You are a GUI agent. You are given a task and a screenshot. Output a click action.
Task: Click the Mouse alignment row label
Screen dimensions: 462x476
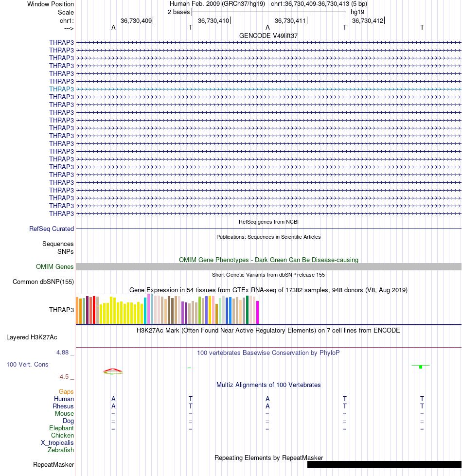click(64, 413)
